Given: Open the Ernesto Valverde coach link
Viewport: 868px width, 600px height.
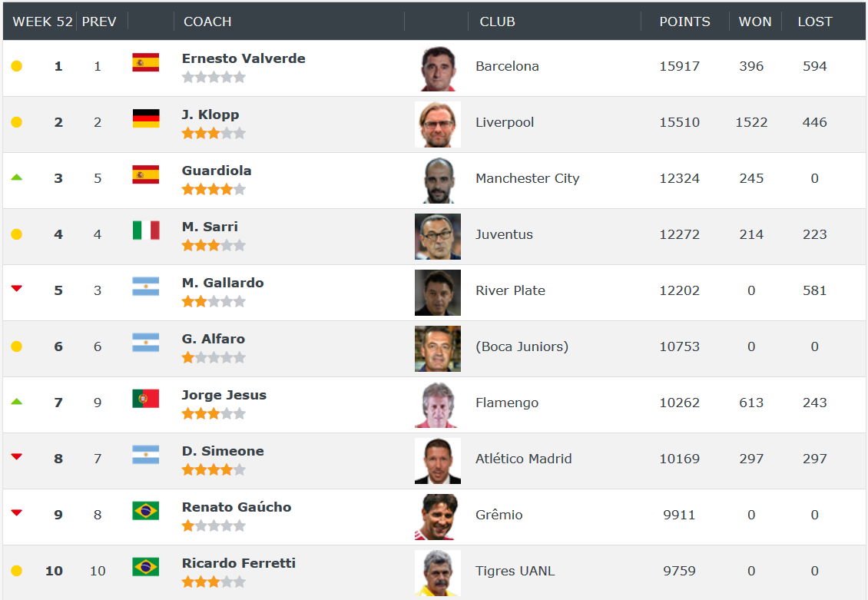Looking at the screenshot, I should point(244,58).
